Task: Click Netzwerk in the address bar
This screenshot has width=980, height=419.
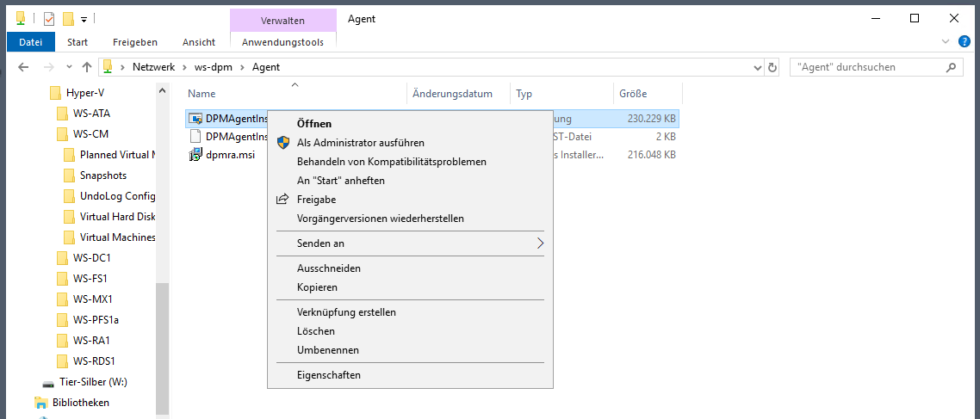Action: [x=154, y=67]
